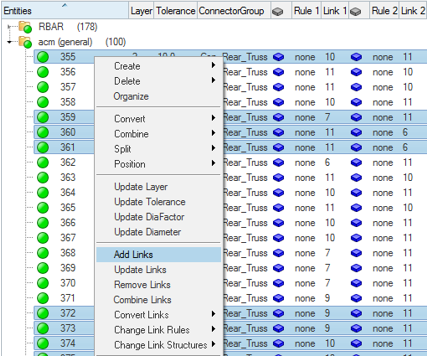429x360 pixels.
Task: Click green realized-state circle for connector 365
Action: [x=43, y=208]
